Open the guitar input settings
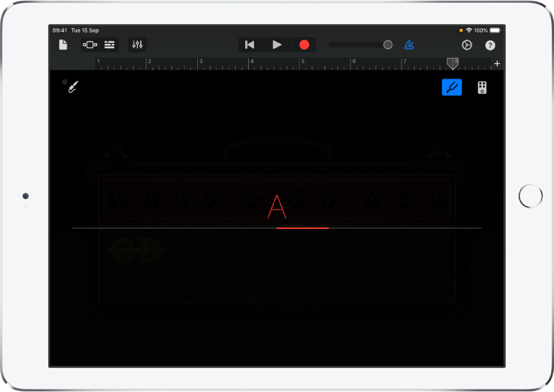 tap(72, 87)
